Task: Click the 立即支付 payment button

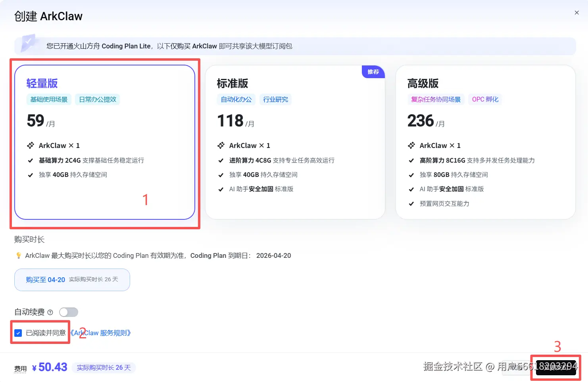Action: pyautogui.click(x=555, y=367)
